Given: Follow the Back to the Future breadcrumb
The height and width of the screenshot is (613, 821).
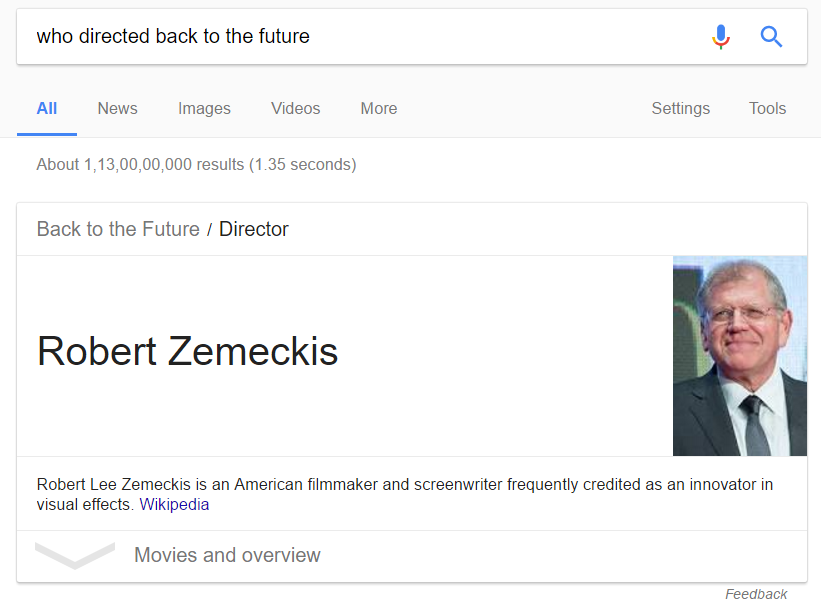Looking at the screenshot, I should pos(118,229).
